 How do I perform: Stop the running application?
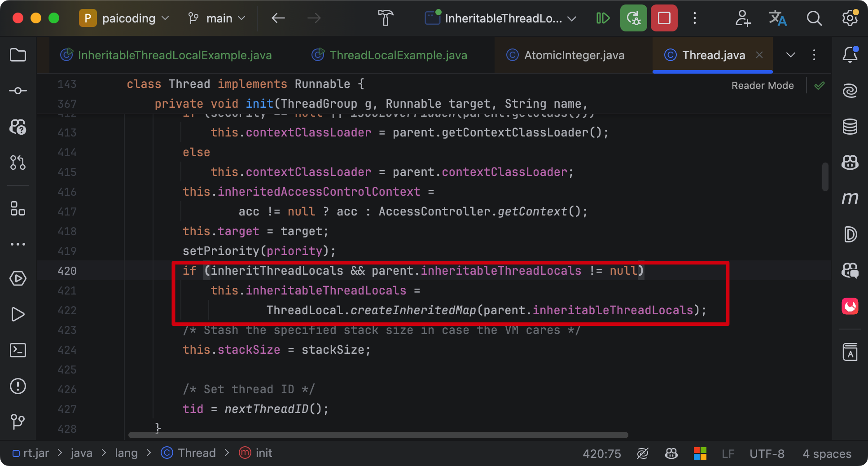[664, 18]
